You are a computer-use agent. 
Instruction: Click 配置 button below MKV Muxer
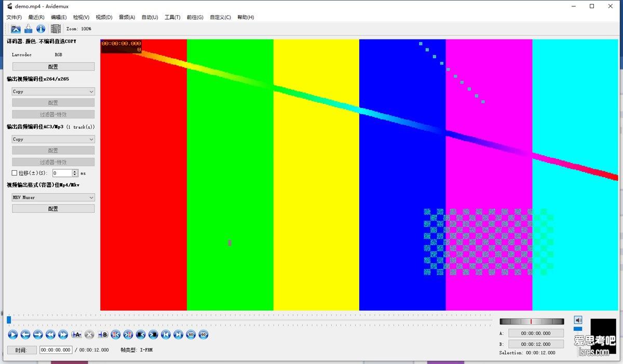(53, 209)
